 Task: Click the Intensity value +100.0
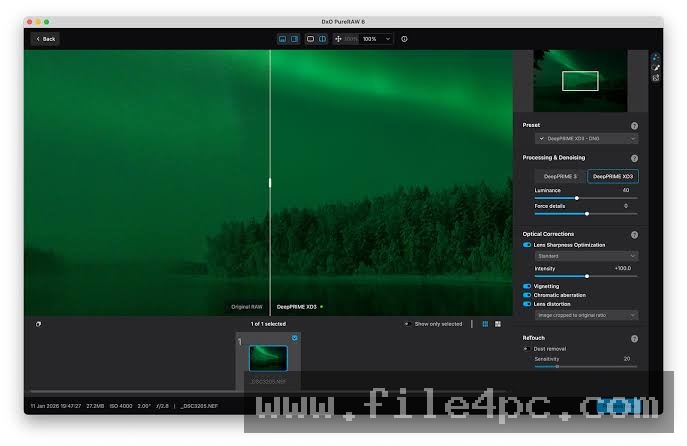tap(623, 268)
